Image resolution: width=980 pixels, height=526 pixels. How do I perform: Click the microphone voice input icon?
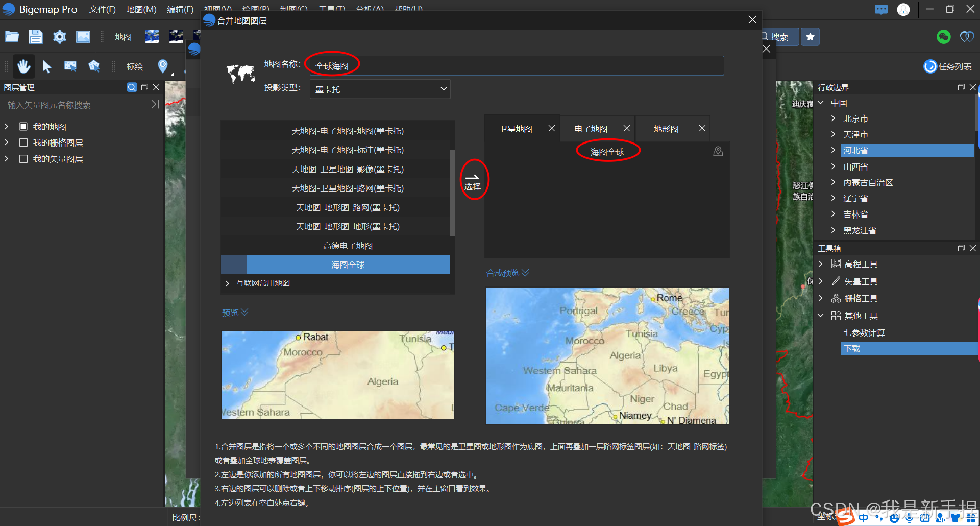(910, 518)
